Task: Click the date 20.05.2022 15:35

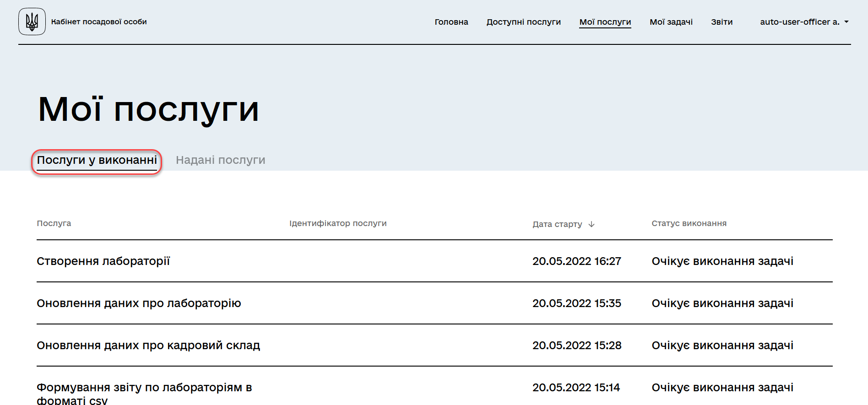Action: tap(577, 303)
